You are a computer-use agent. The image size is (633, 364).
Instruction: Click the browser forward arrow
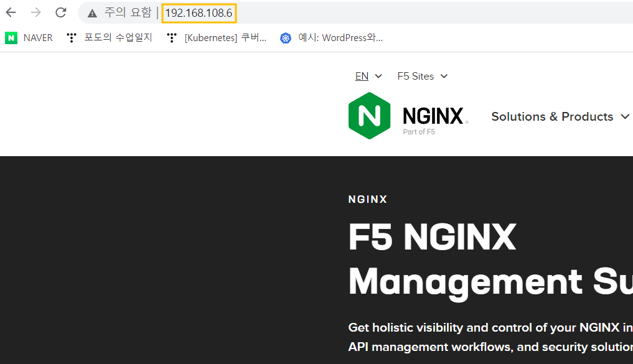coord(36,12)
